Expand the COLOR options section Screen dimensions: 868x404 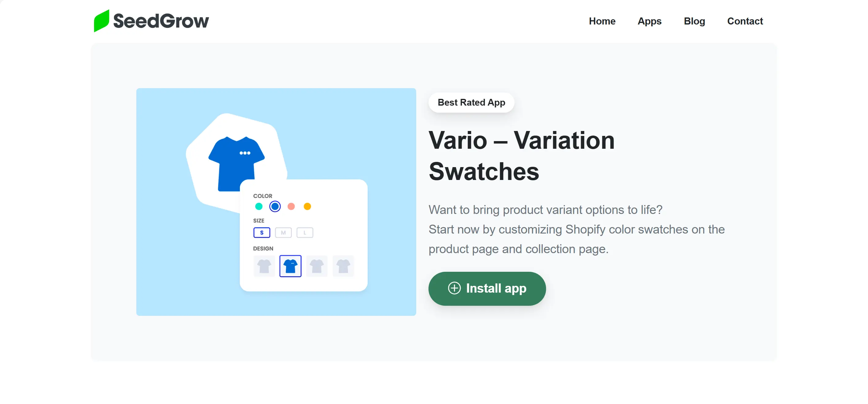pyautogui.click(x=263, y=196)
